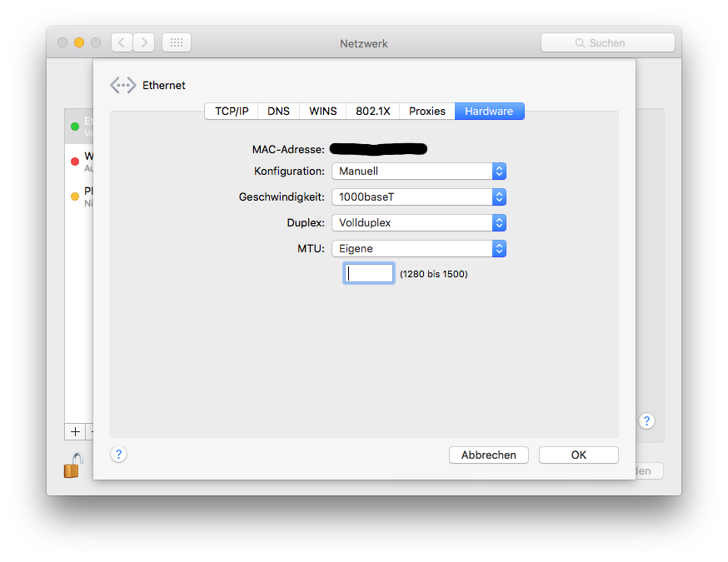Open the Konfiguration dropdown

click(x=418, y=172)
